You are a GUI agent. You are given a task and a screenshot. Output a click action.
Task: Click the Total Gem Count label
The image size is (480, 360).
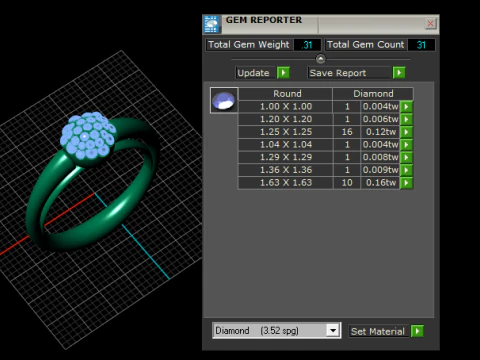point(365,45)
